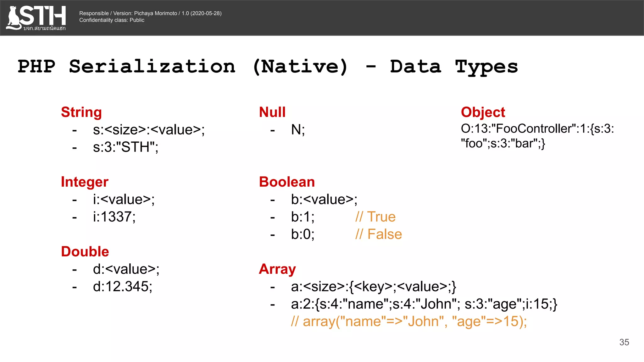
Task: Click the orange // False comment
Action: (x=378, y=234)
